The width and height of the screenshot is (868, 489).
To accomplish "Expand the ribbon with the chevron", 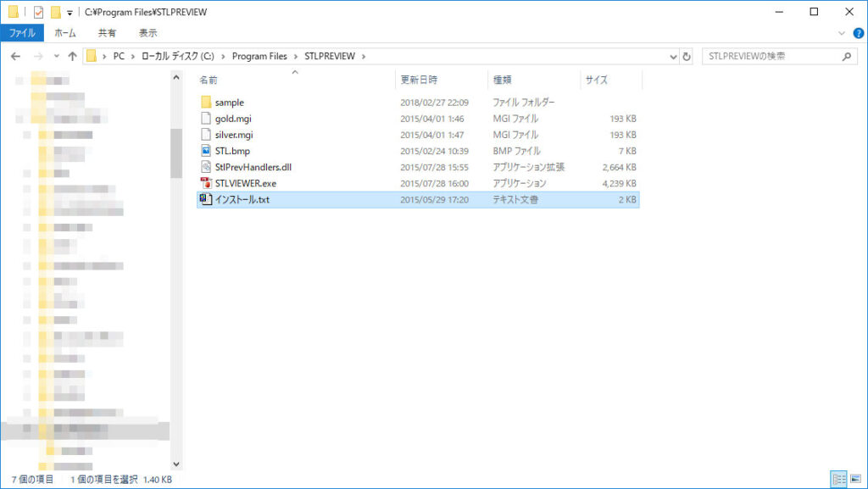I will point(842,33).
